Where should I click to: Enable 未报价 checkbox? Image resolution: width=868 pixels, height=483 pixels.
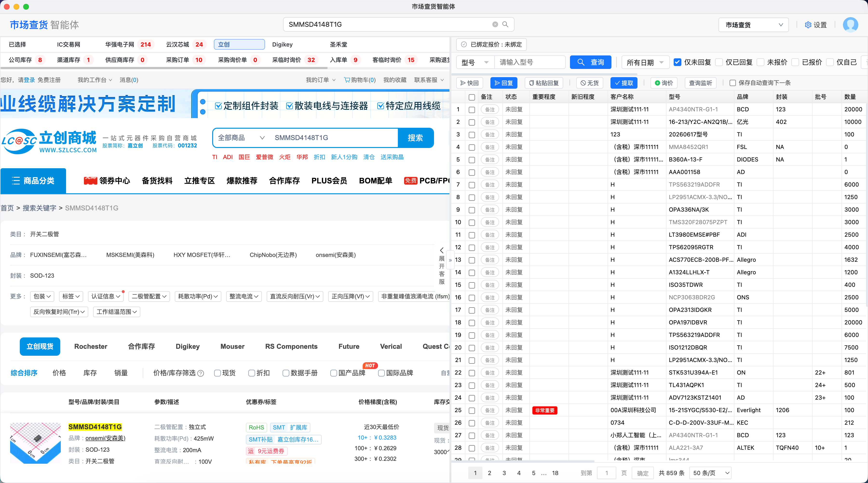[x=760, y=62]
